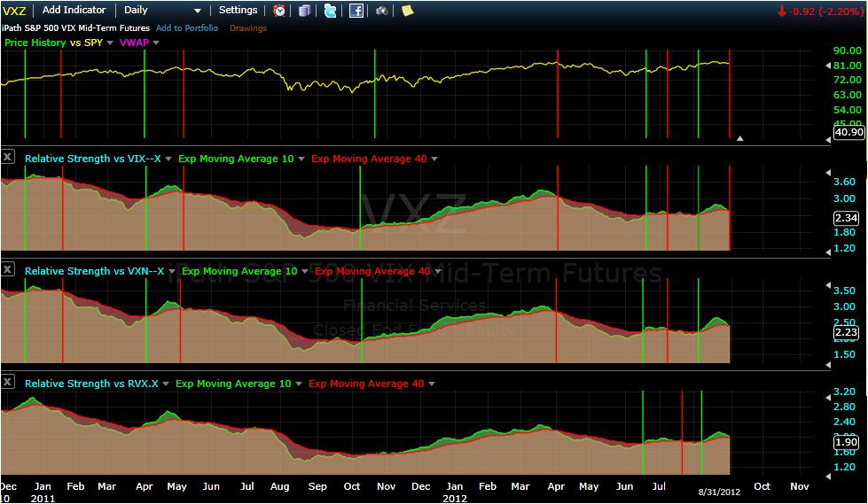
Task: Expand Relative Strength vs RVX.X dropdown arrow
Action: pyautogui.click(x=166, y=384)
